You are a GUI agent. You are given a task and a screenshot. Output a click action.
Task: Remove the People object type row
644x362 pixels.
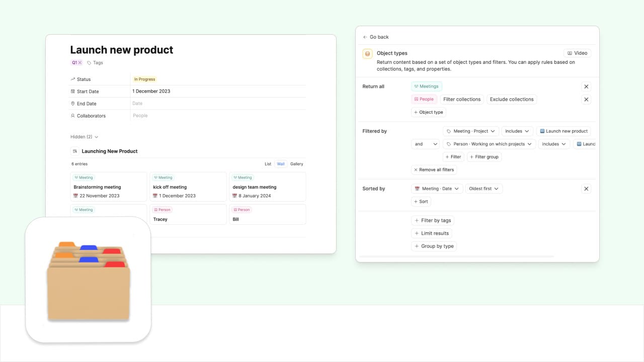pyautogui.click(x=586, y=100)
